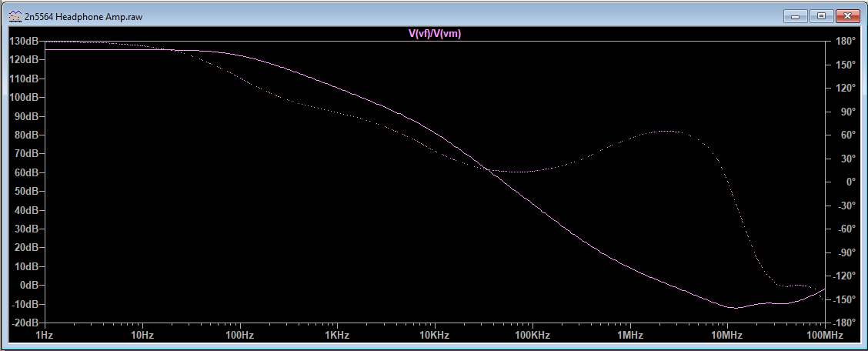
Task: Click the 70dB left axis label
Action: 26,154
